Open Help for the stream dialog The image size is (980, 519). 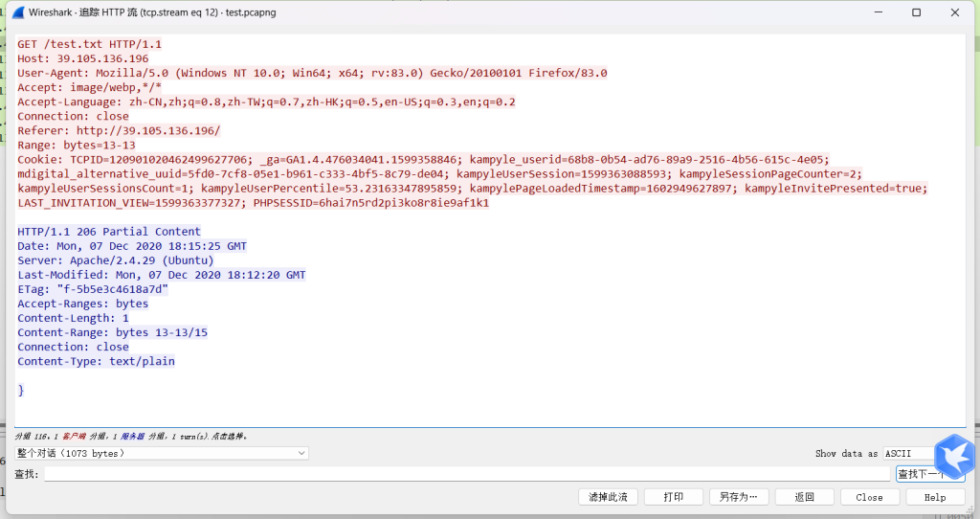(x=934, y=497)
